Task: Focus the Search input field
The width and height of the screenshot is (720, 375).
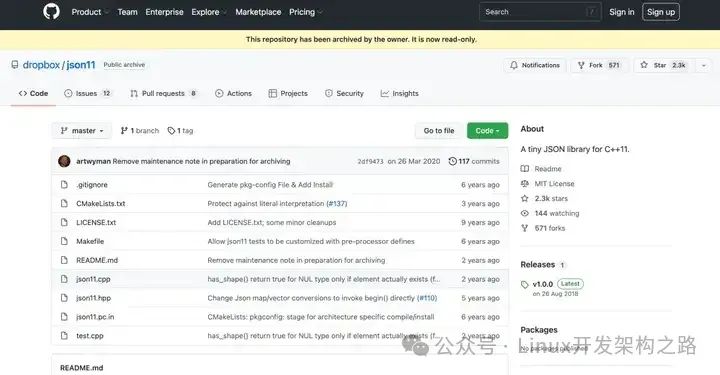Action: click(540, 12)
